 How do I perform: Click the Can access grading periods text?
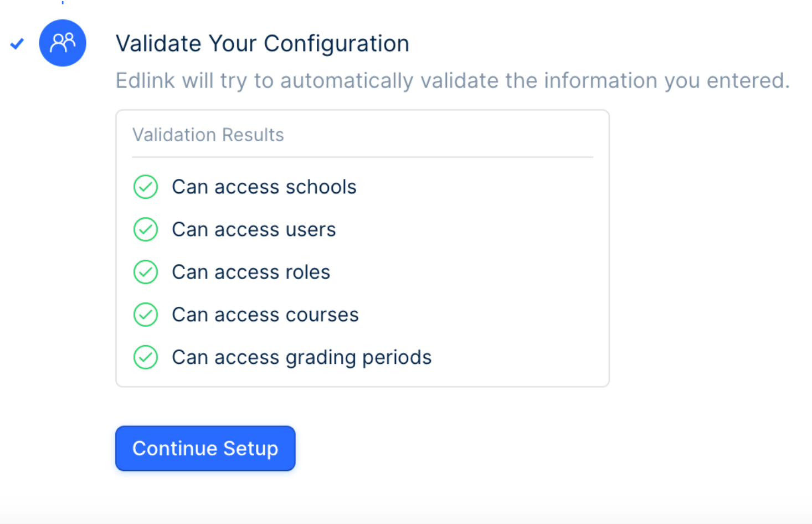[x=302, y=358]
